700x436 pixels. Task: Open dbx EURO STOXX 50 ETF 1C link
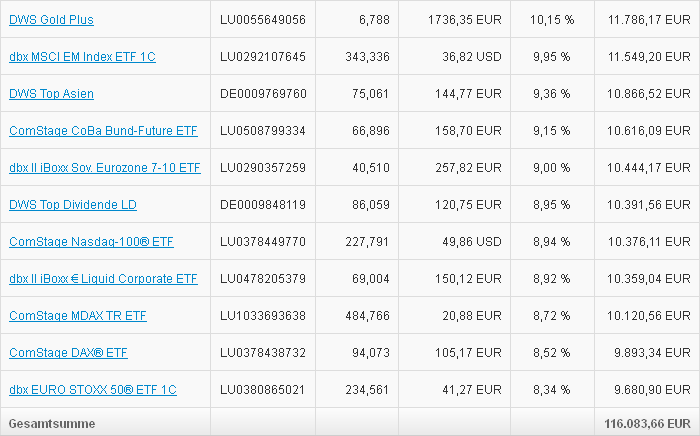[93, 390]
